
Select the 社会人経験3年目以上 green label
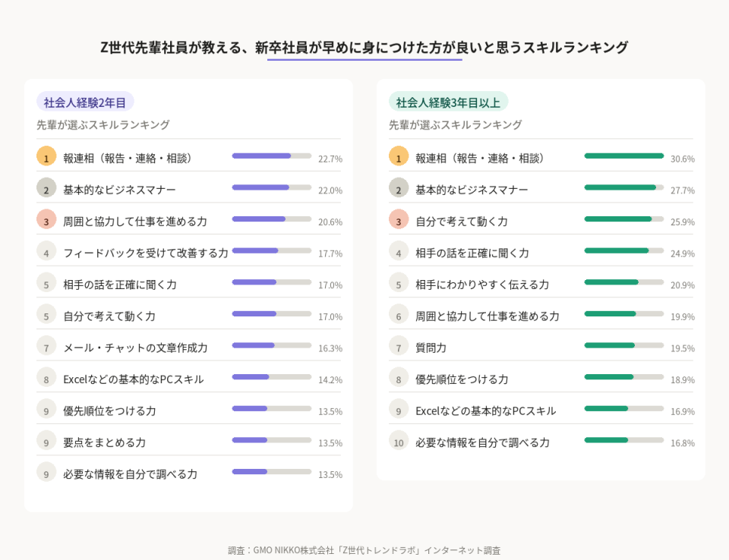coord(448,102)
